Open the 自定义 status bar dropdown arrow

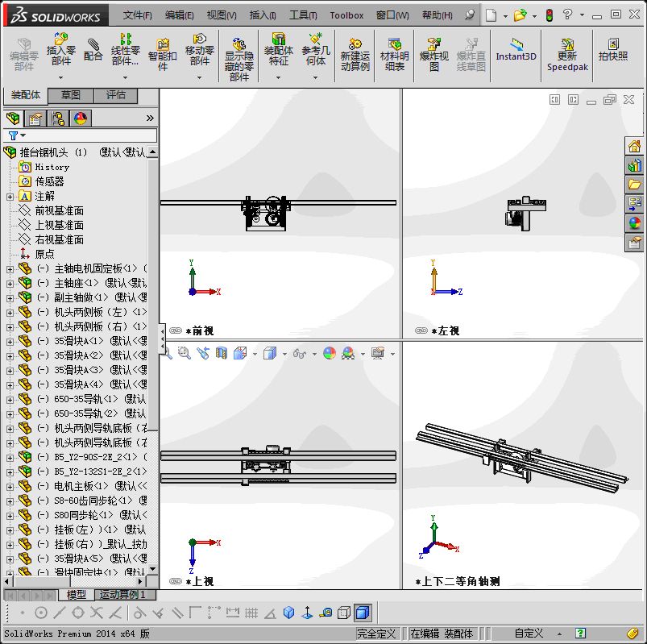coord(559,634)
